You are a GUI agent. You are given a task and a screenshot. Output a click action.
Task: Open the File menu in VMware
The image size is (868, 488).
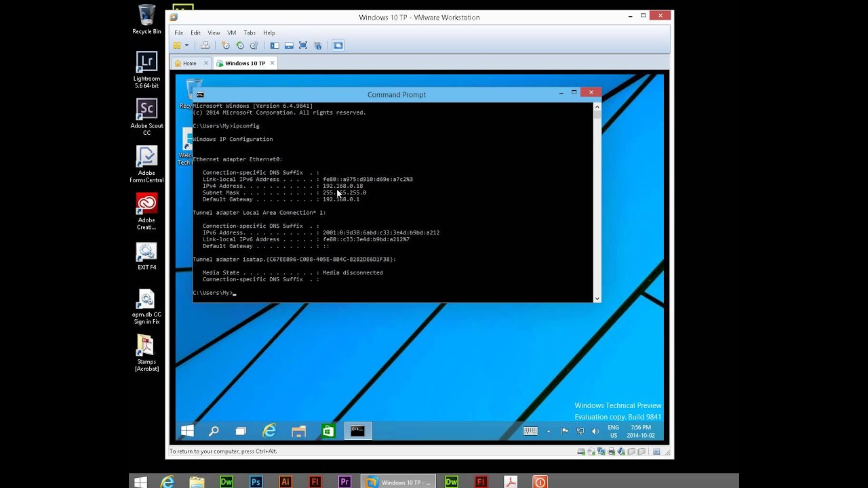178,33
